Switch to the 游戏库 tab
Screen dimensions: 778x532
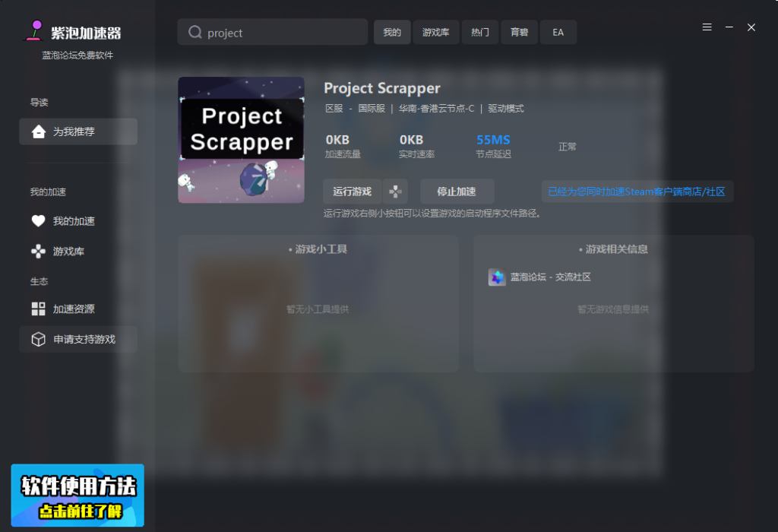click(435, 32)
